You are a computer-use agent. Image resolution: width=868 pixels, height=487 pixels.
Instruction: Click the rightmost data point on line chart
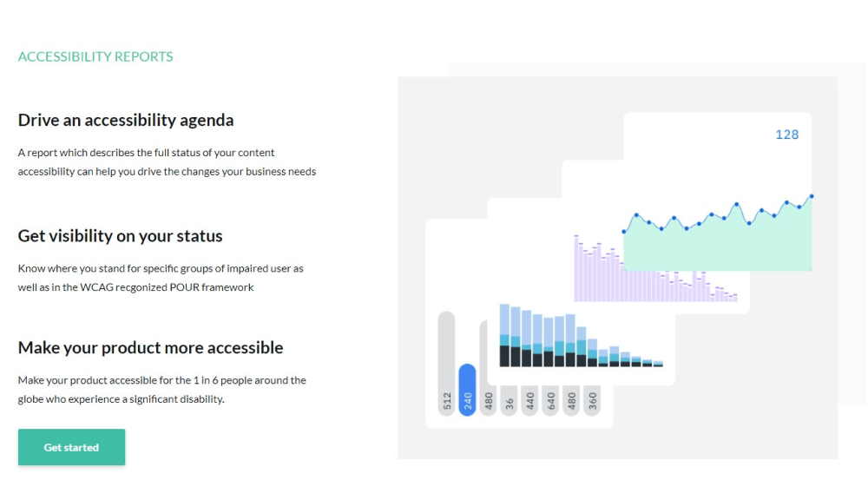pos(812,196)
